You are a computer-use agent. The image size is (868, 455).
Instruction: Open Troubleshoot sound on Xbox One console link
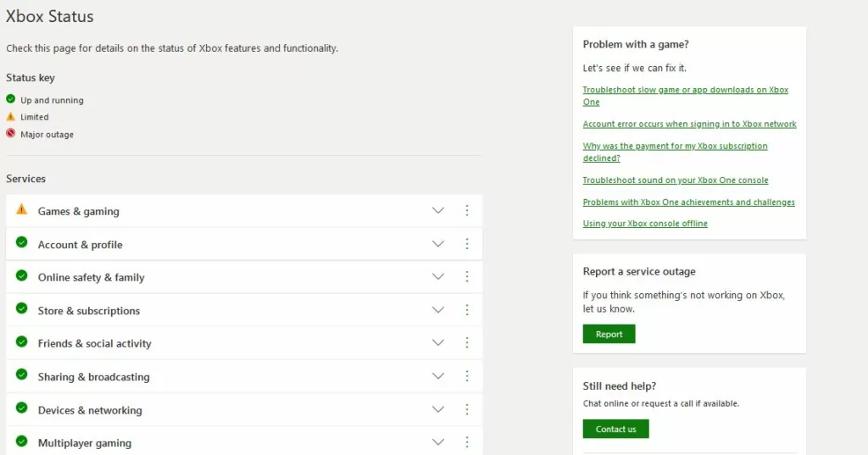[x=676, y=180]
